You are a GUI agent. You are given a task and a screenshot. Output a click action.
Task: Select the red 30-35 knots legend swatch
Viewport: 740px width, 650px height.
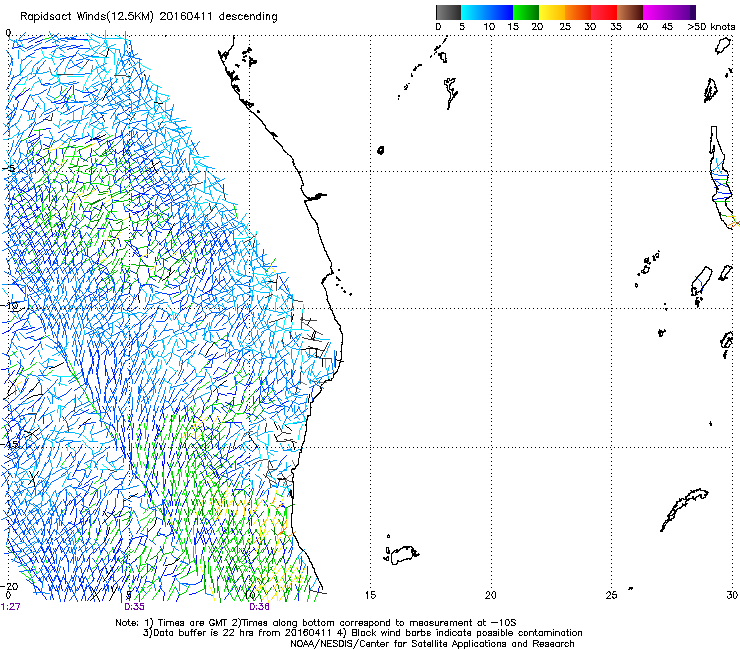click(604, 12)
